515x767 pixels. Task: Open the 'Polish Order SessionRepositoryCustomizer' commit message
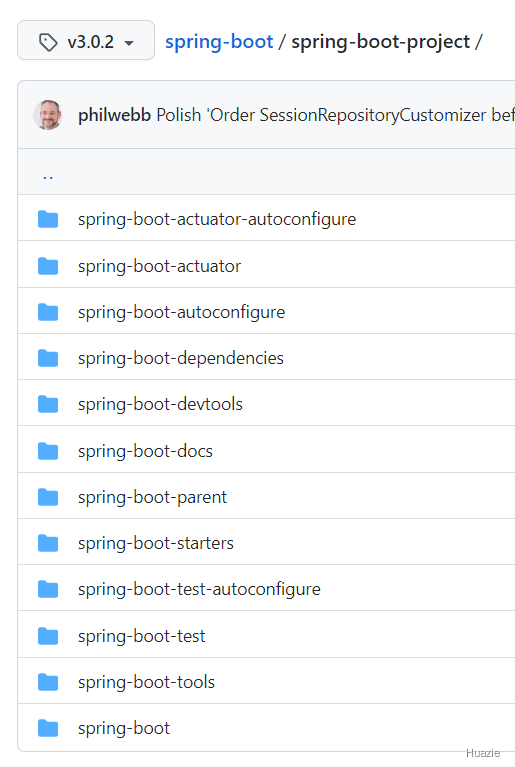pos(335,115)
